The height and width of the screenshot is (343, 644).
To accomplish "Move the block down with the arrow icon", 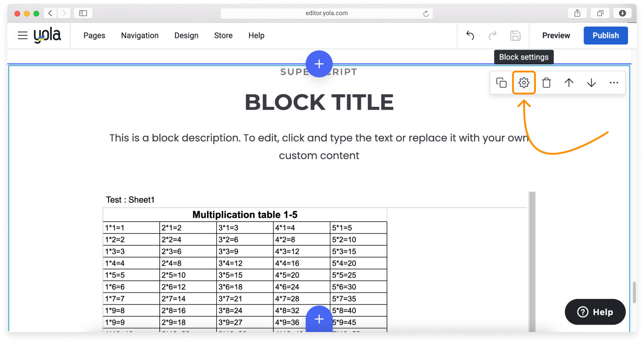I will coord(591,83).
